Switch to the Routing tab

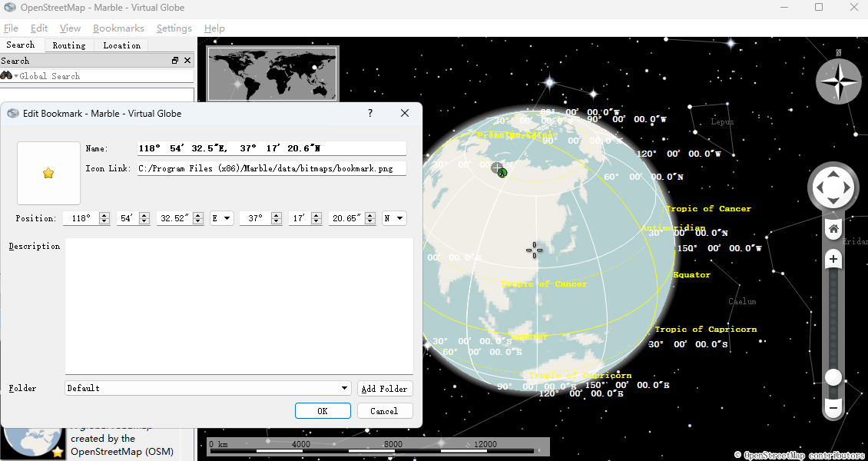pos(69,45)
